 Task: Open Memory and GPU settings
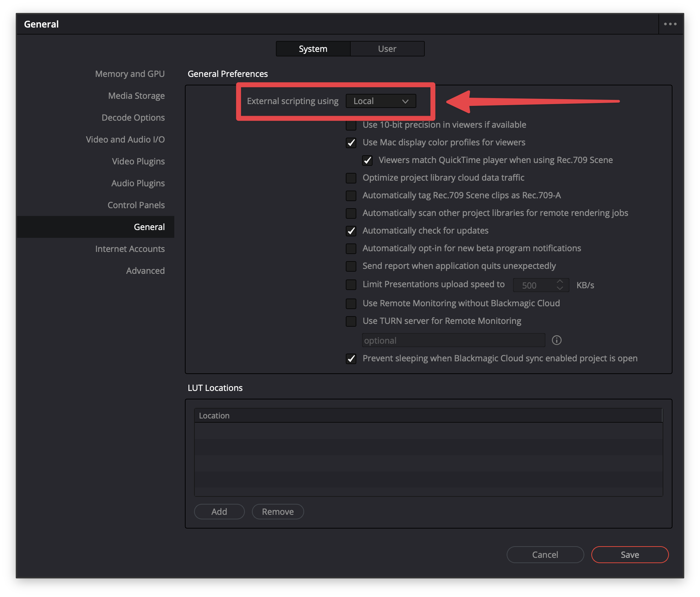coord(130,74)
